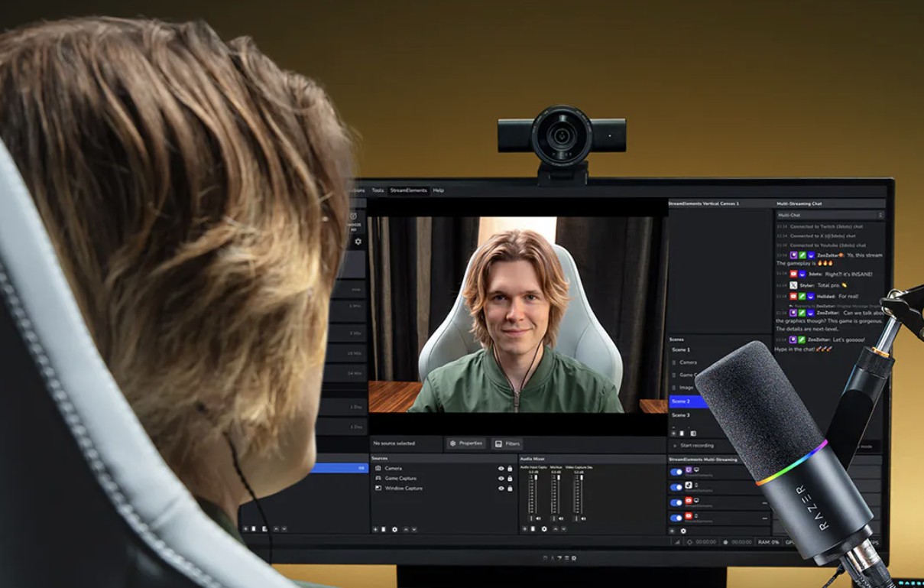This screenshot has width=924, height=588.
Task: Hide the Game Capture source eye icon
Action: coord(501,478)
